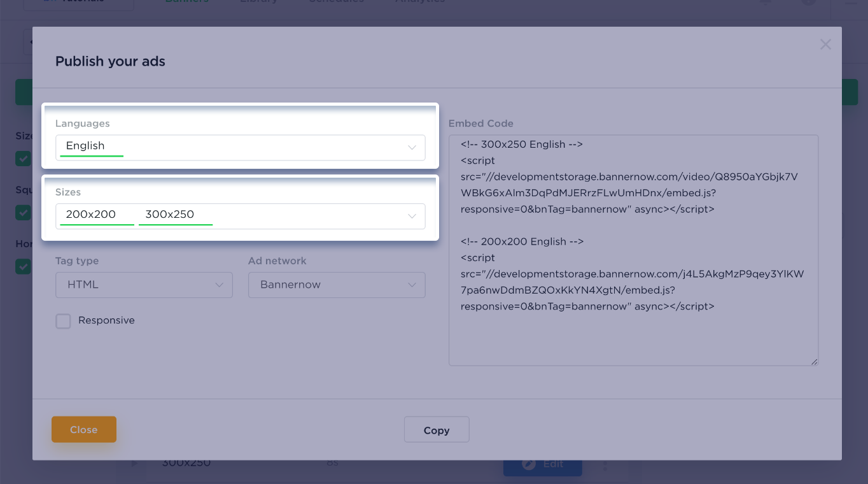This screenshot has height=484, width=868.
Task: Click the Embed Code label
Action: point(481,124)
